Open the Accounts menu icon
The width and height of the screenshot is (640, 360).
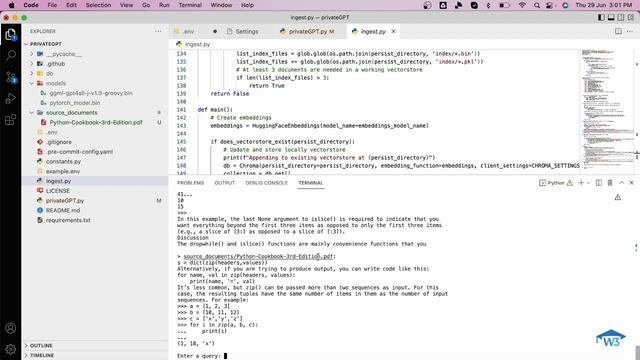[x=11, y=328]
